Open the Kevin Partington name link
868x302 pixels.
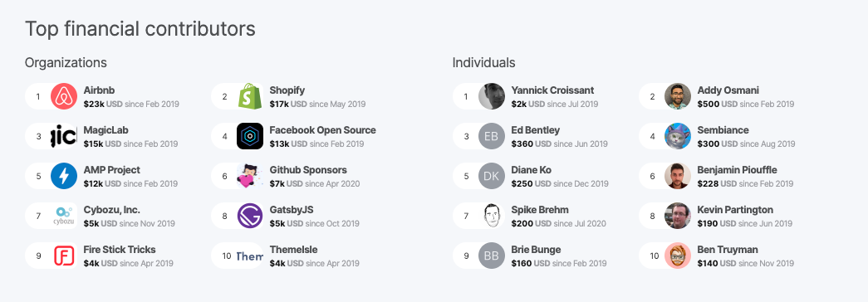[735, 210]
